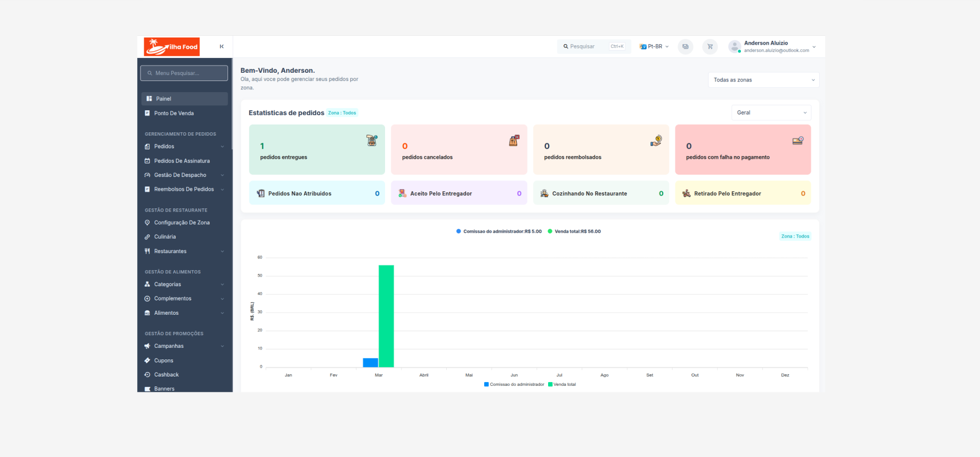Open the Anderson Aluizio account menu chevron
This screenshot has width=980, height=457.
814,47
